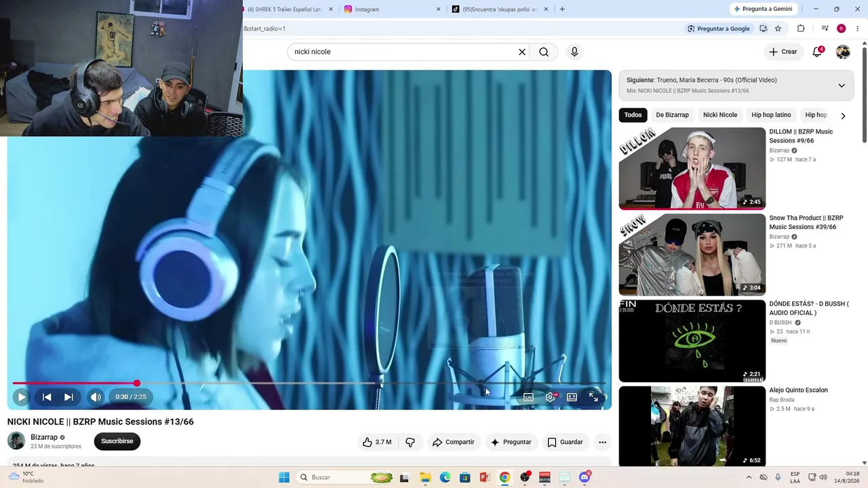Image resolution: width=868 pixels, height=488 pixels.
Task: Click the install app icon in address bar
Action: (764, 28)
